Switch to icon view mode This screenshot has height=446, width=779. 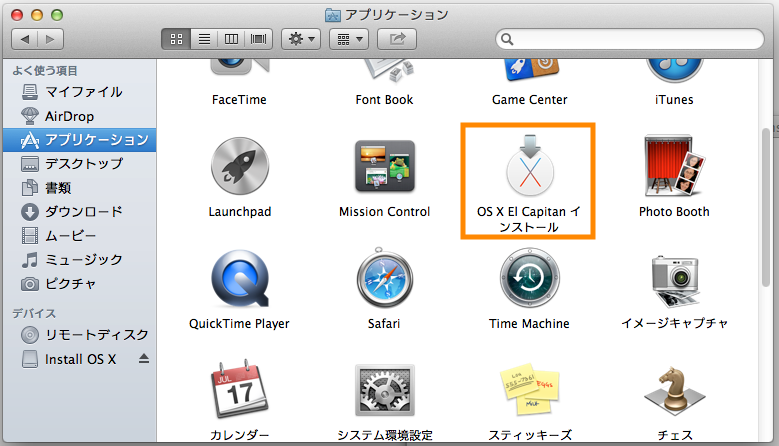(x=176, y=39)
